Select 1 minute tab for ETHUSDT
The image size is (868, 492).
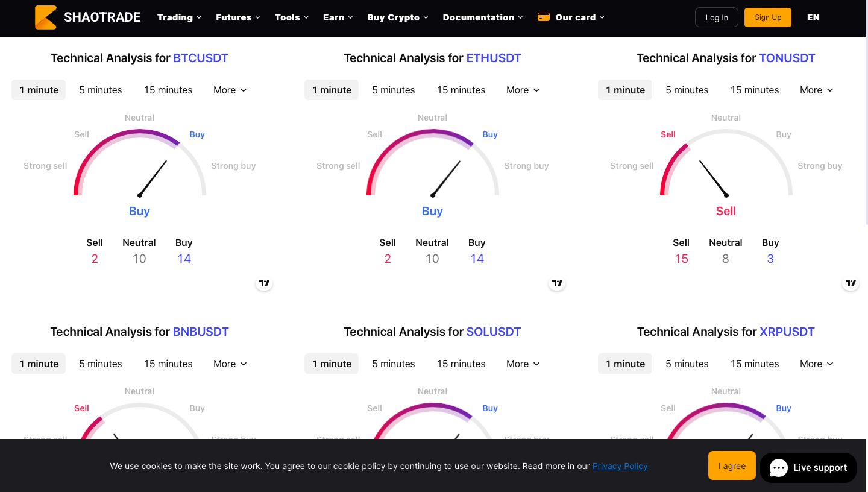(x=332, y=90)
